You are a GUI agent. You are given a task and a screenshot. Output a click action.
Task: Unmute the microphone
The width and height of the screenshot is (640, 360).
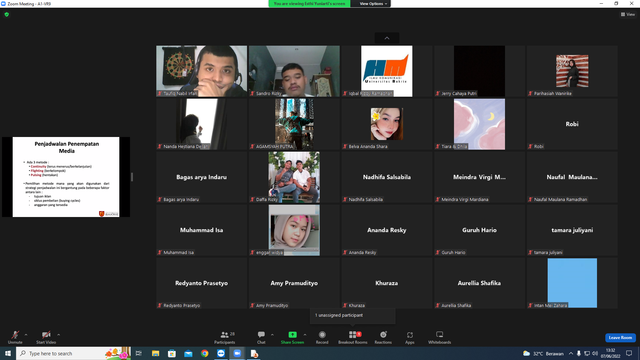[15, 337]
